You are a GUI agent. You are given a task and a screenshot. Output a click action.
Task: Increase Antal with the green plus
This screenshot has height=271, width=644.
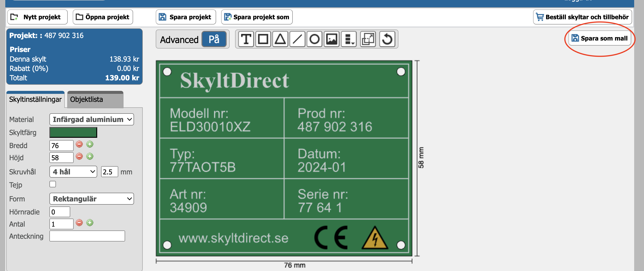90,222
